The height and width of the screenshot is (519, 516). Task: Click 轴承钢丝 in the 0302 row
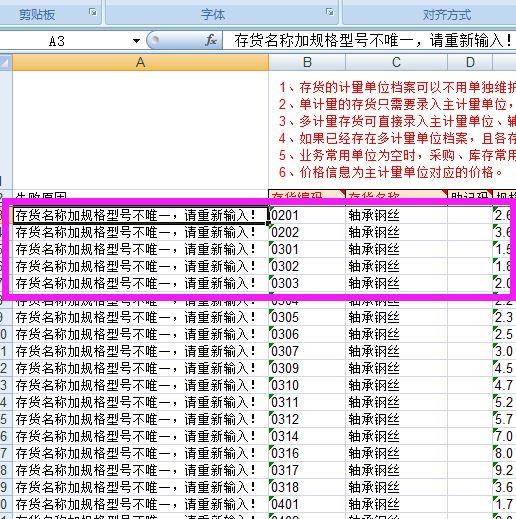(374, 266)
